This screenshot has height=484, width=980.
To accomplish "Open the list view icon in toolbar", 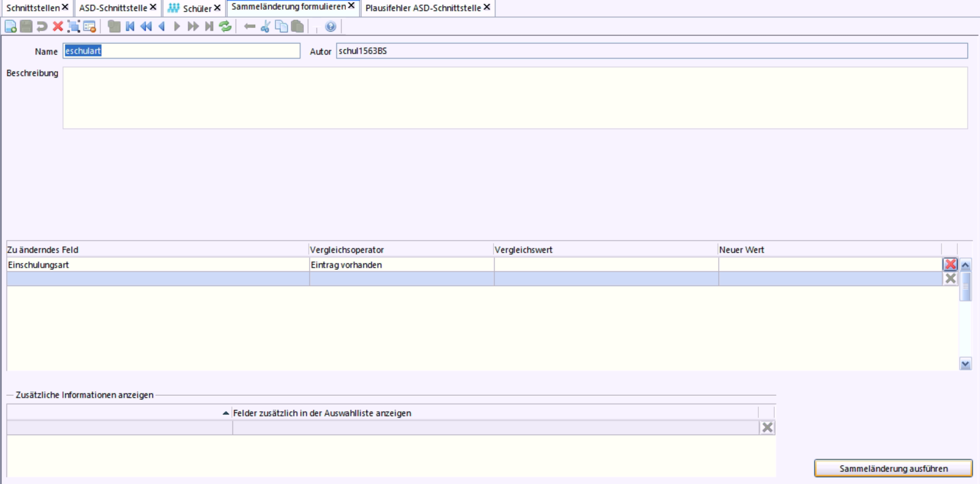I will 114,27.
